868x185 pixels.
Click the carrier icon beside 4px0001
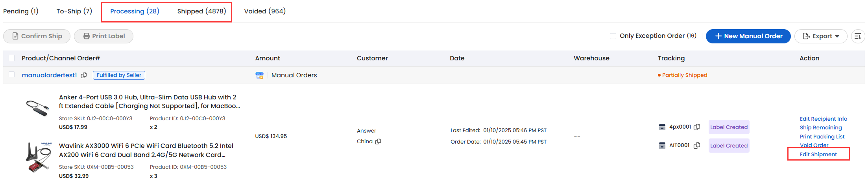(x=662, y=127)
